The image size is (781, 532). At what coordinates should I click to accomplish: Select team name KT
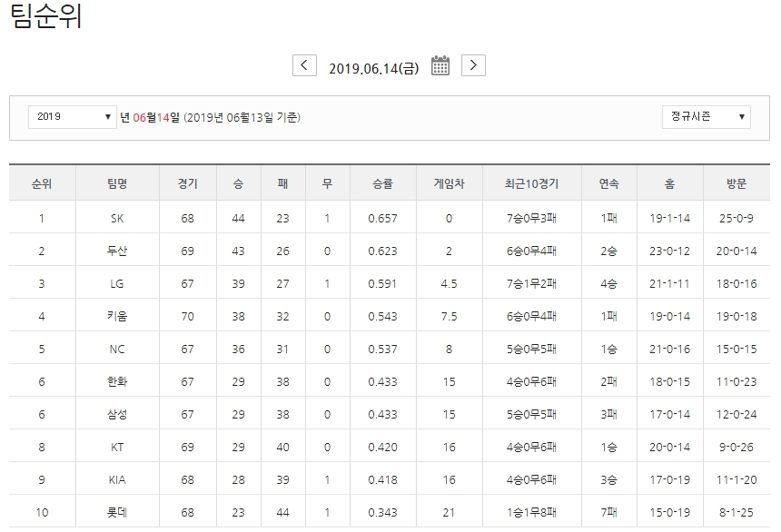(117, 448)
